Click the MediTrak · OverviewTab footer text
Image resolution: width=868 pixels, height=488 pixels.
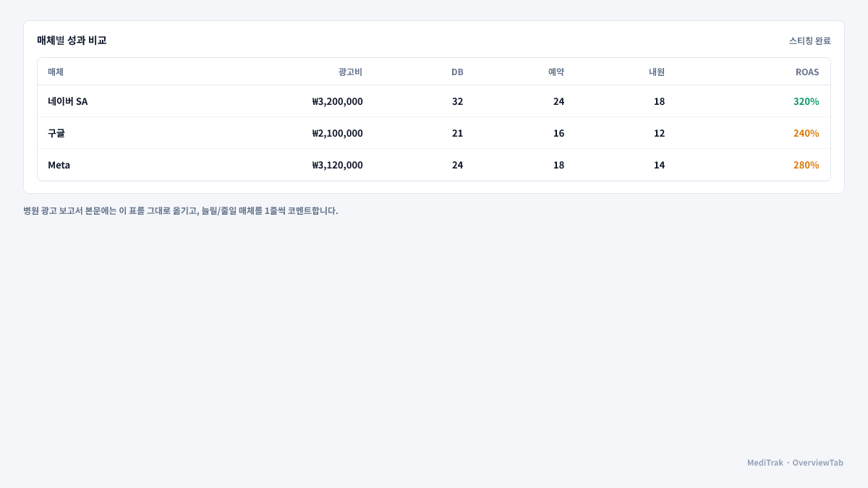[796, 463]
